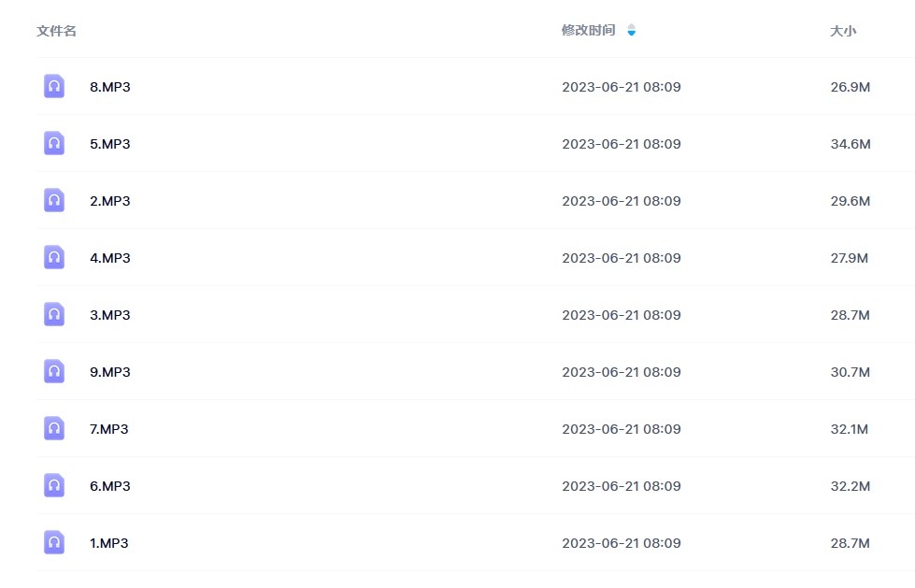Click the headphone icon beside 2.MP3
The image size is (915, 588).
[54, 200]
